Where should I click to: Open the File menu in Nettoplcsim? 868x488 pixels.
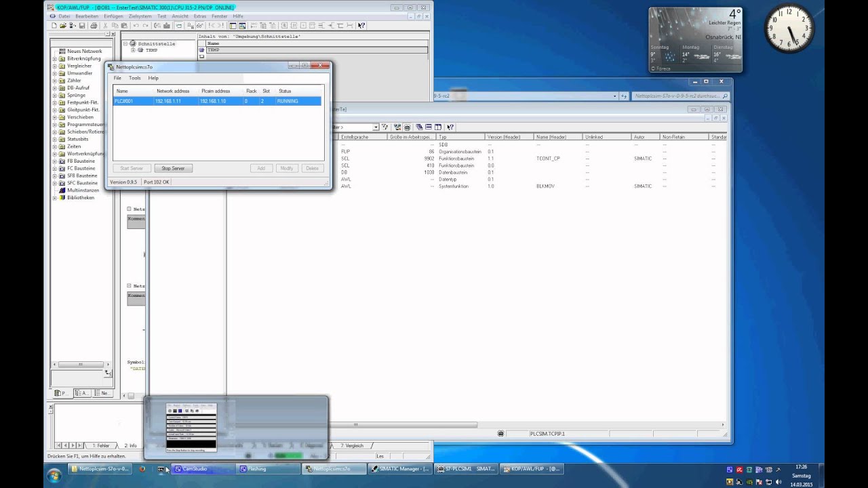(x=117, y=78)
